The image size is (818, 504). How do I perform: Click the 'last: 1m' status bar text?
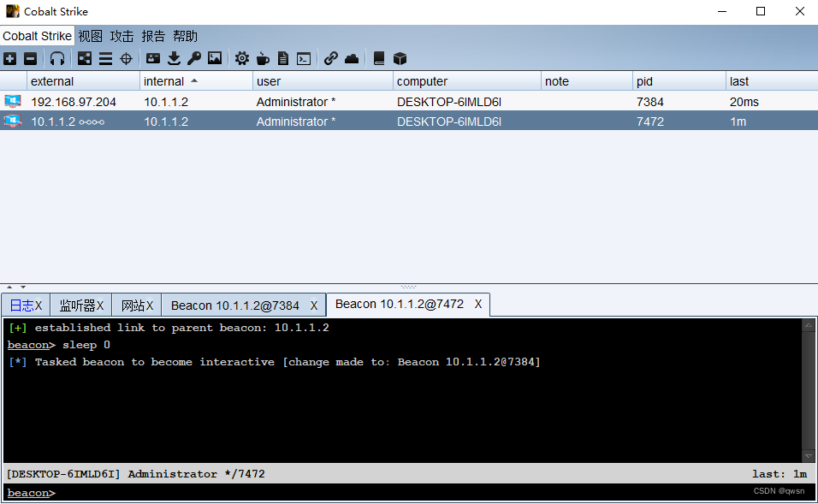pos(779,474)
